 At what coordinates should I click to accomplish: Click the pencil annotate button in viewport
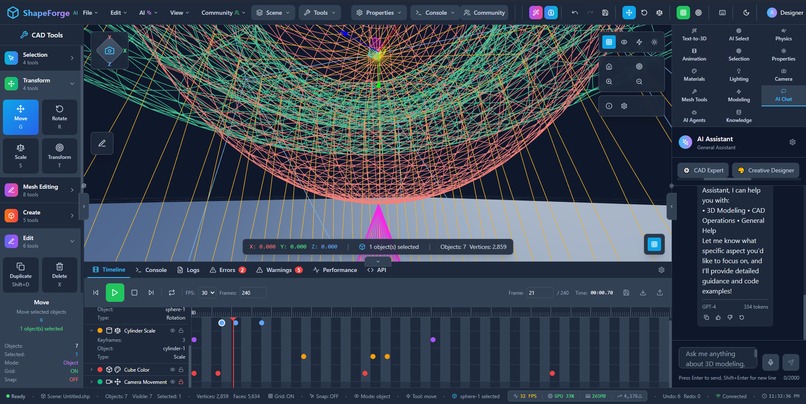coord(102,143)
